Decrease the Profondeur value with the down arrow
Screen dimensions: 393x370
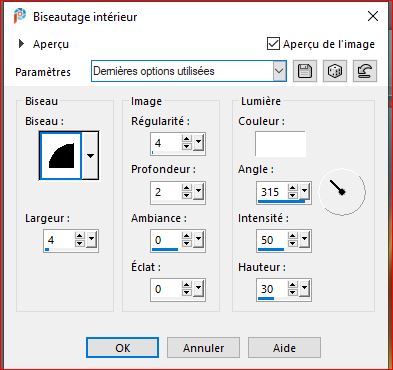pyautogui.click(x=187, y=196)
